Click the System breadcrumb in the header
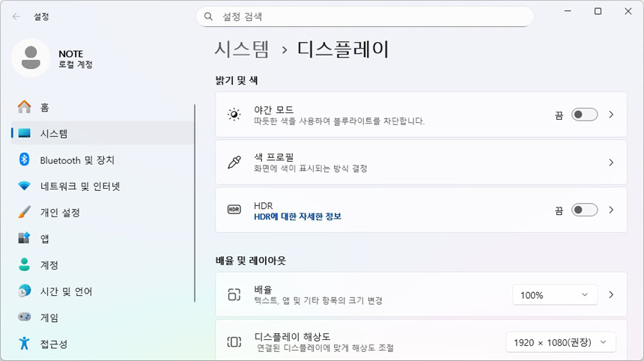 click(242, 49)
